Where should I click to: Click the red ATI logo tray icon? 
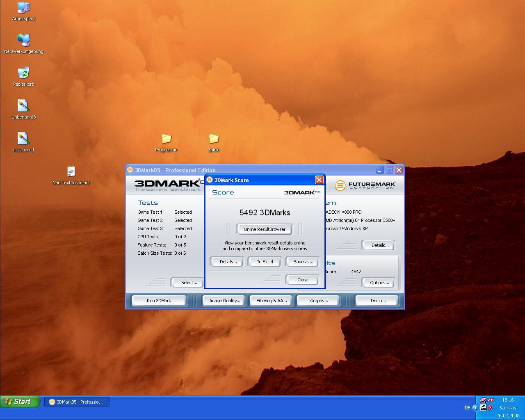point(491,400)
